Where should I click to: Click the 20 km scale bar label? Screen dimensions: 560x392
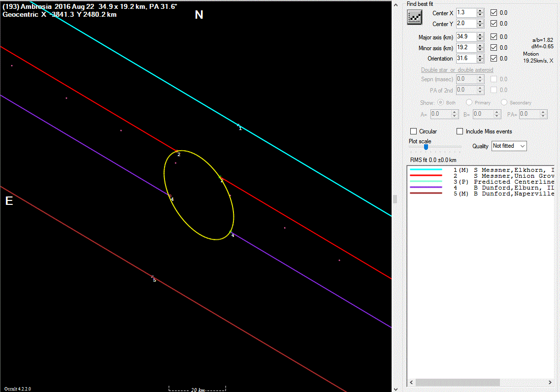point(198,390)
